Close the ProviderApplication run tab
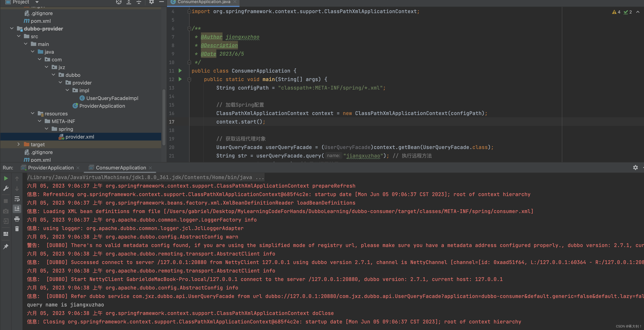This screenshot has width=644, height=330. click(78, 168)
